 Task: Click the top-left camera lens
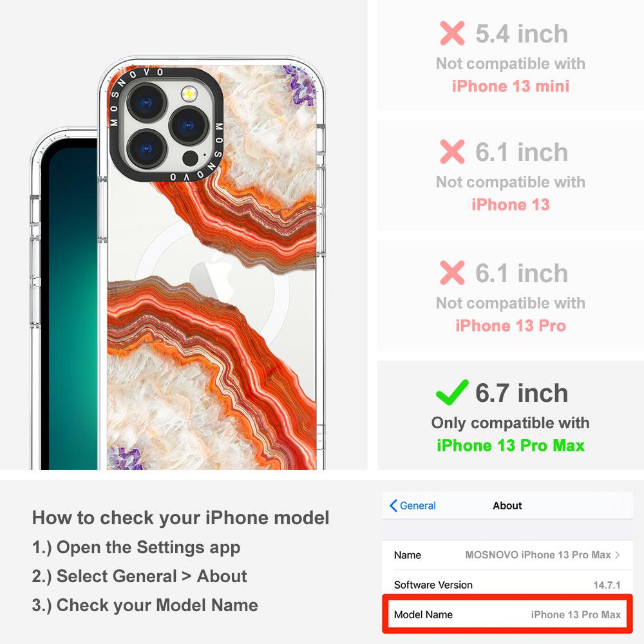click(147, 102)
